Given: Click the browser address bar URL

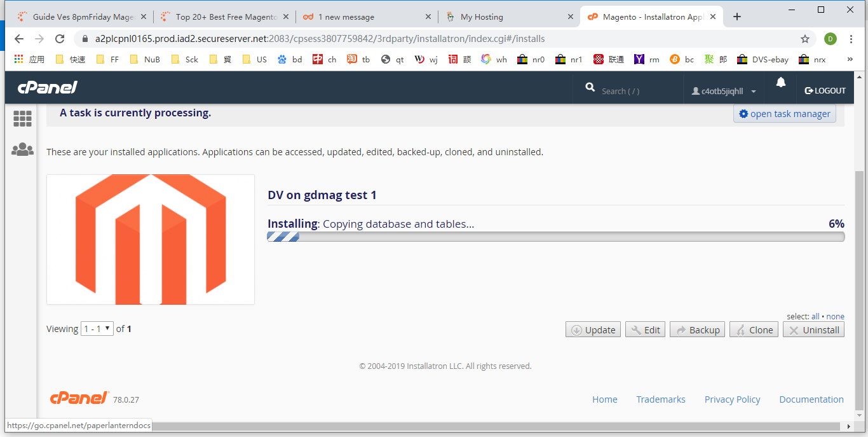Looking at the screenshot, I should (x=320, y=39).
